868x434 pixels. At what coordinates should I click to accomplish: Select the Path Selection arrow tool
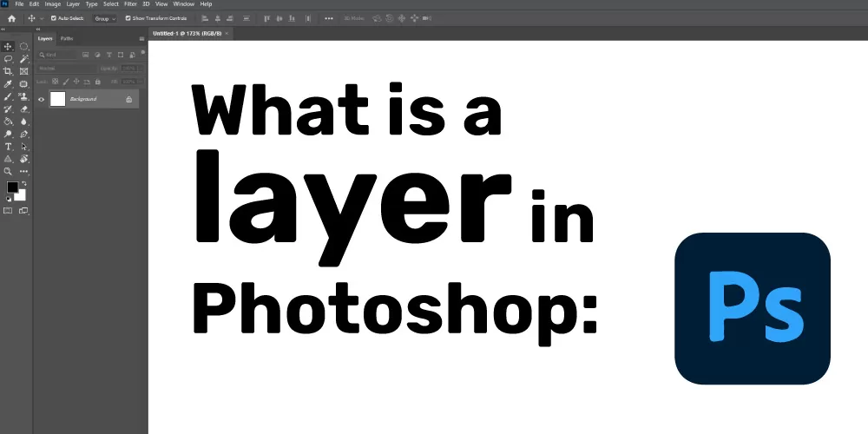(23, 147)
